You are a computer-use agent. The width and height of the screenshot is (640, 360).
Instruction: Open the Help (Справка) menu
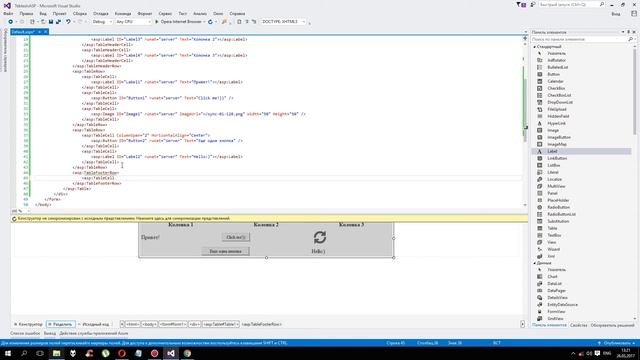pos(237,13)
